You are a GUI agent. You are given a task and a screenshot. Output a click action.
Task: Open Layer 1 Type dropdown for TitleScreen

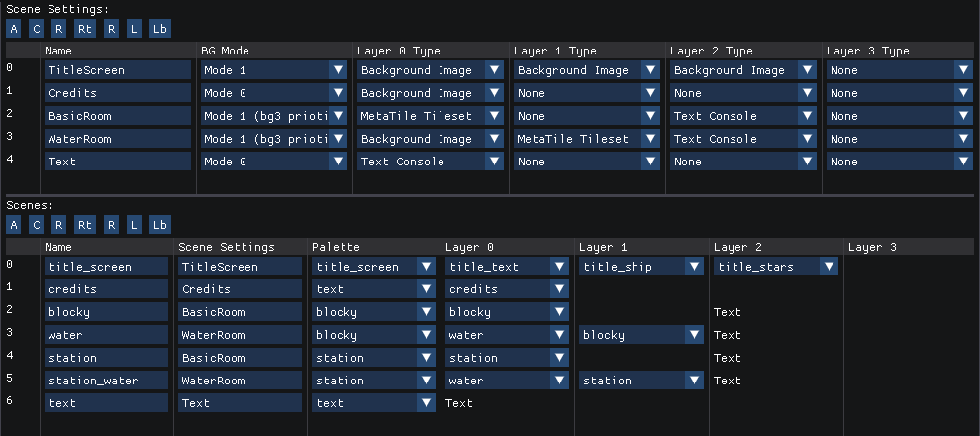coord(587,70)
